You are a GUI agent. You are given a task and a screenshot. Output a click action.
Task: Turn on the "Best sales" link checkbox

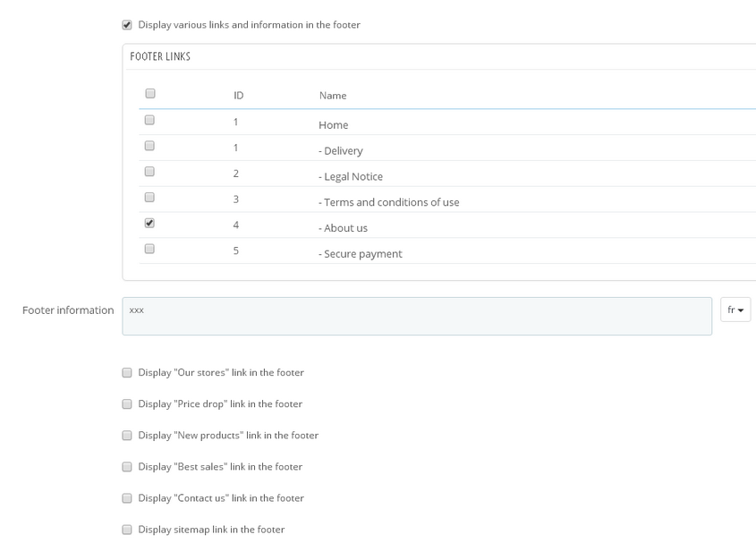tap(127, 466)
